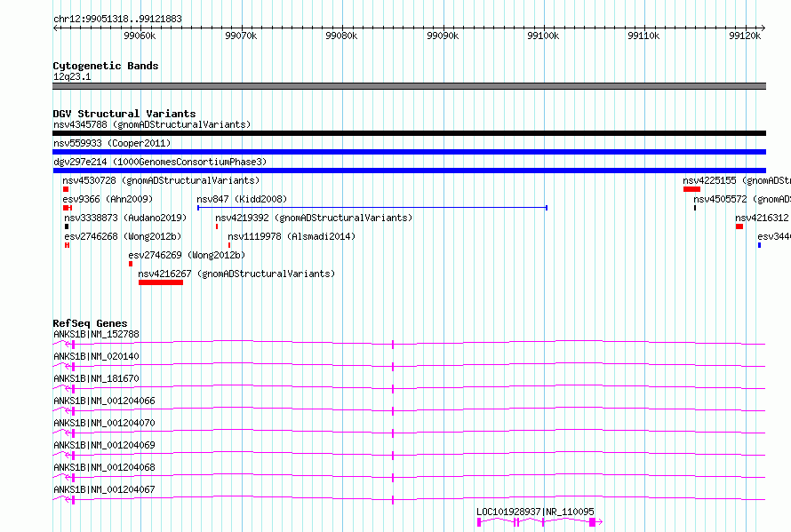The image size is (791, 532).
Task: Select the ANKS1B|NM_152788 transcript label
Action: tap(96, 334)
